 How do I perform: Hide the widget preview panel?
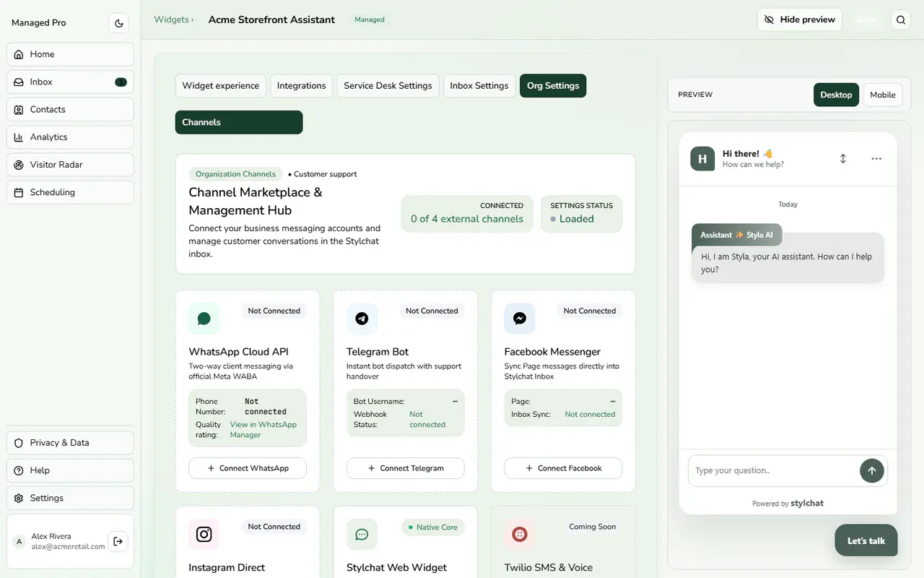coord(800,20)
